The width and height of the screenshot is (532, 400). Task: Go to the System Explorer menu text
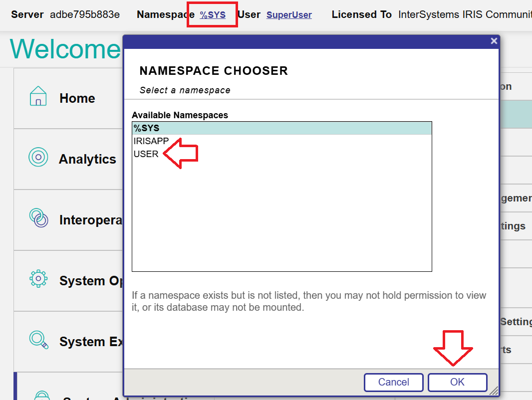pyautogui.click(x=91, y=342)
